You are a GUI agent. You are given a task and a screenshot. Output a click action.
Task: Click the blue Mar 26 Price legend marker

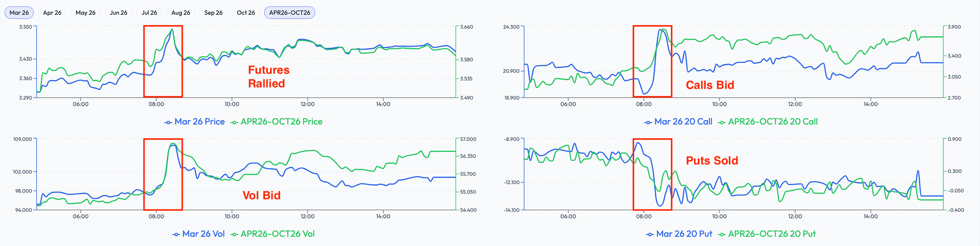click(x=168, y=122)
